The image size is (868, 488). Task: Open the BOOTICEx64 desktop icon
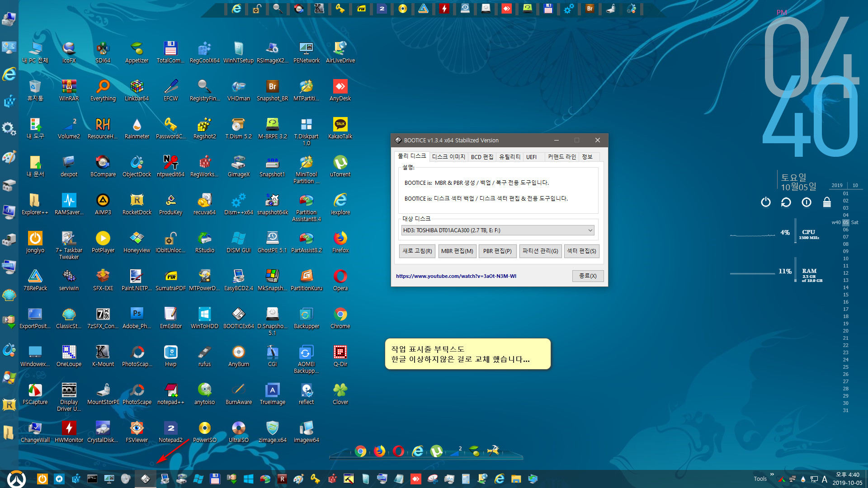(238, 318)
